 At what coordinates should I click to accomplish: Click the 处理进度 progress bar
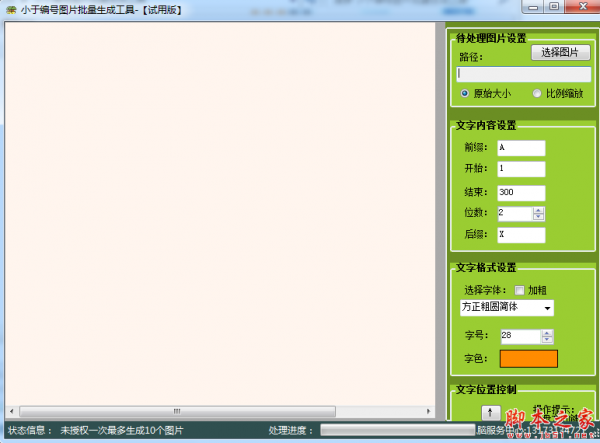(x=397, y=430)
